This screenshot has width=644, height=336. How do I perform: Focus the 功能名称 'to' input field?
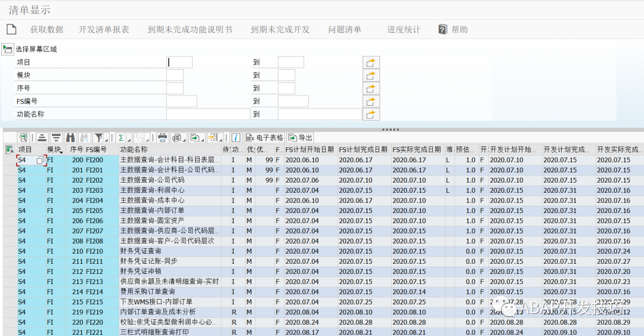pyautogui.click(x=320, y=115)
